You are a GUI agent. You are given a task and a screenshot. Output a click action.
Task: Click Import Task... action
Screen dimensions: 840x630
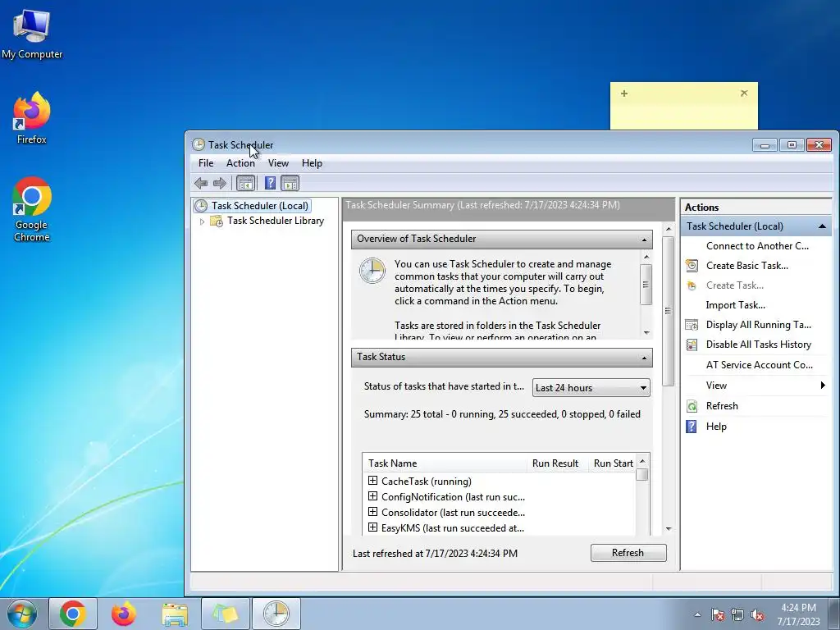(x=736, y=305)
